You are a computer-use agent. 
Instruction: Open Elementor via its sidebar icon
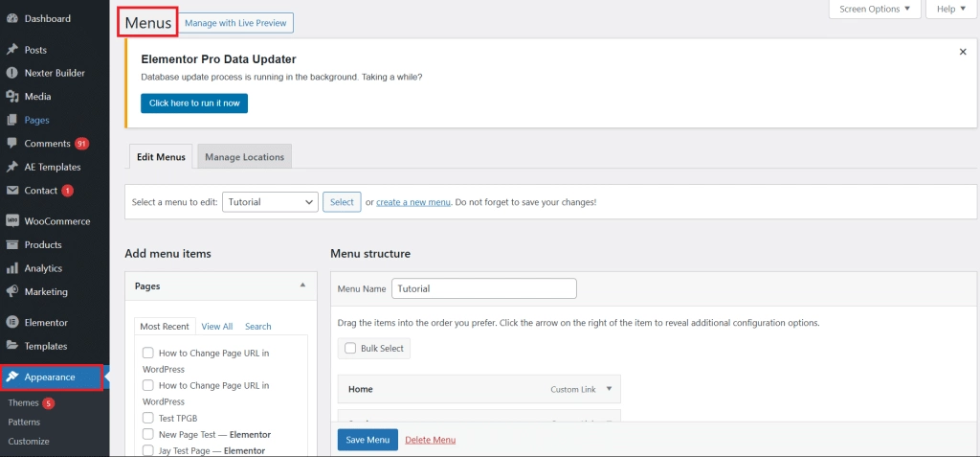(12, 323)
